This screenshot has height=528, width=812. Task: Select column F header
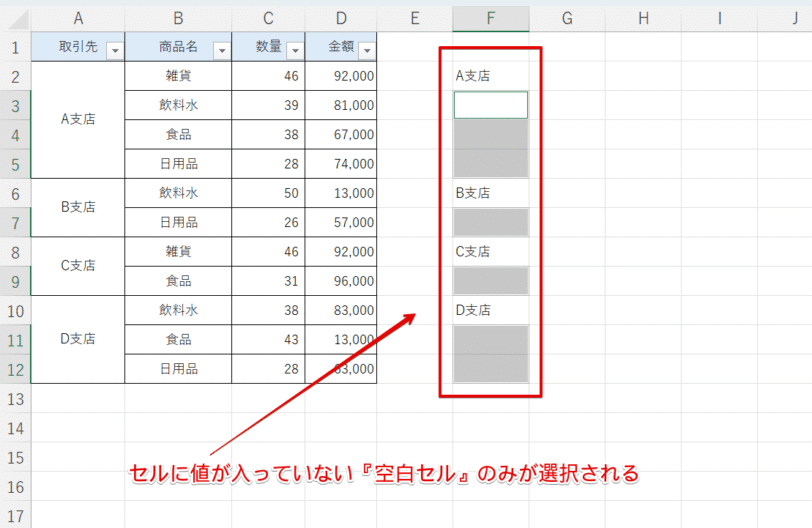[491, 19]
